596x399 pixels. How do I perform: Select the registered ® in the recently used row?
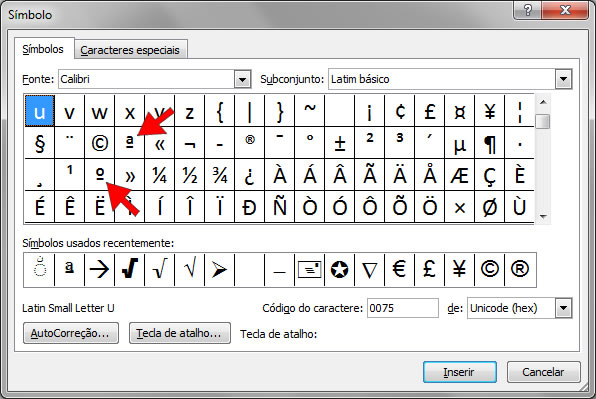tap(520, 269)
